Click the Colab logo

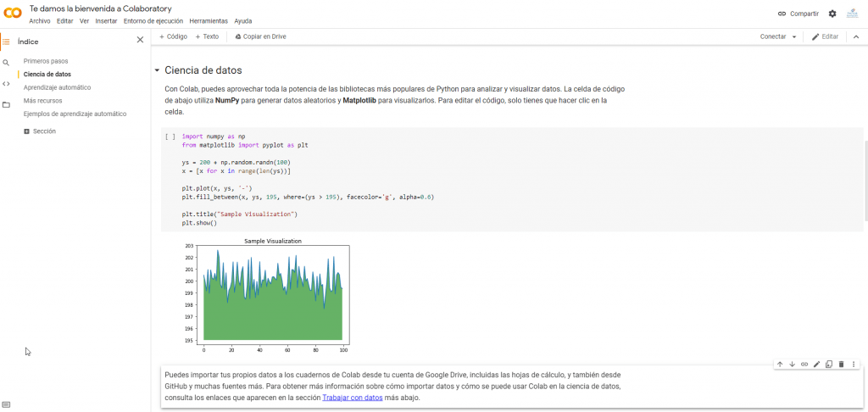pos(13,14)
